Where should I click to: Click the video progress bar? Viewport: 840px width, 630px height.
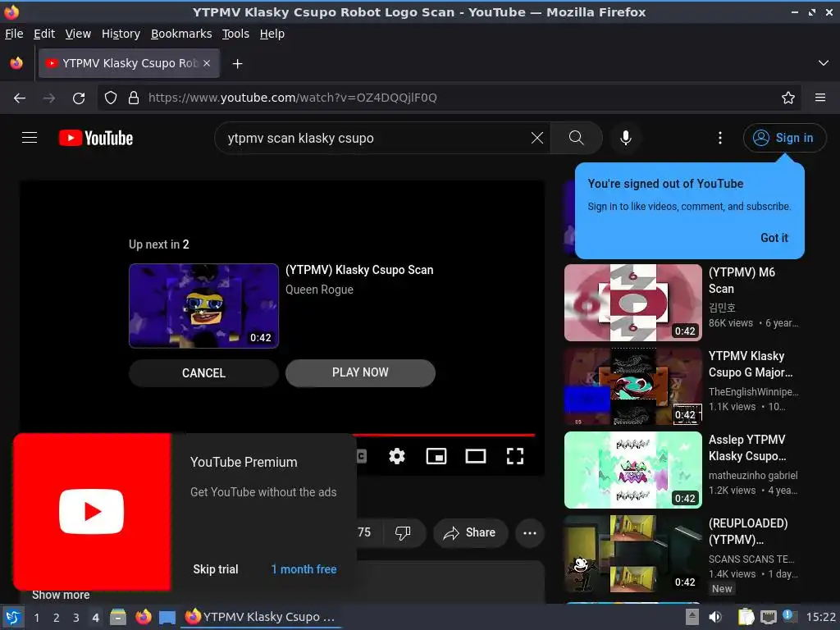[444, 435]
